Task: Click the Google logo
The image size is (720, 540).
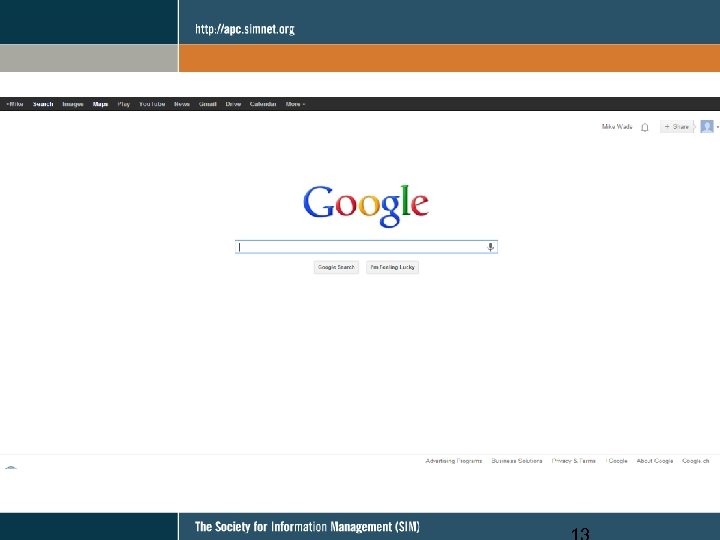Action: pos(366,206)
